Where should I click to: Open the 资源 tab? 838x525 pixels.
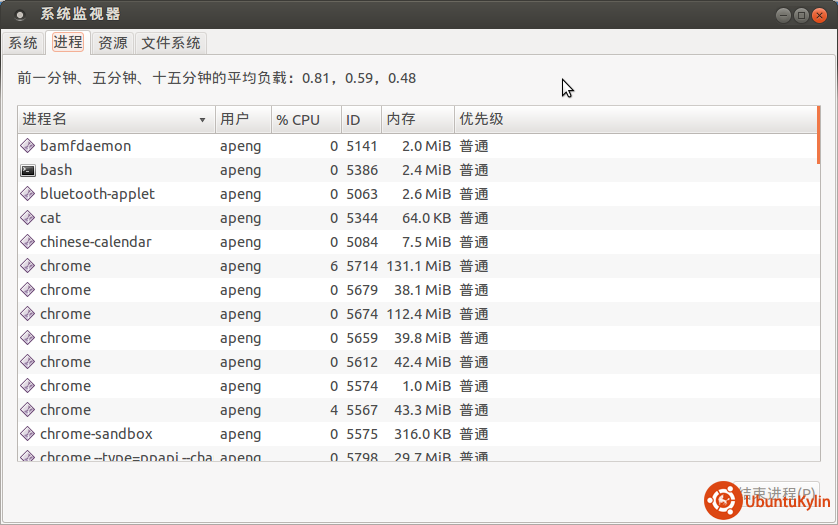[113, 43]
